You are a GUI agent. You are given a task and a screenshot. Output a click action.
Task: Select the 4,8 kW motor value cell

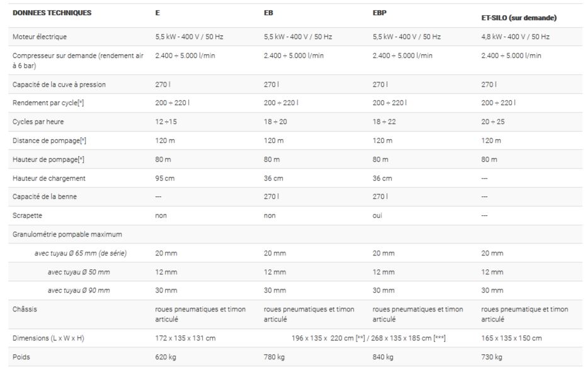coord(515,37)
